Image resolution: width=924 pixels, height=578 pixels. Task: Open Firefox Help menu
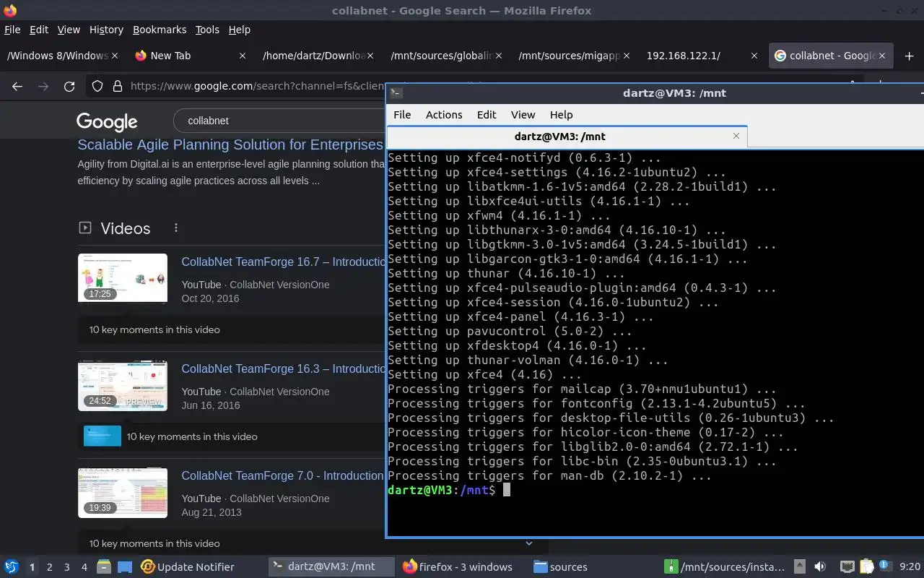(239, 30)
